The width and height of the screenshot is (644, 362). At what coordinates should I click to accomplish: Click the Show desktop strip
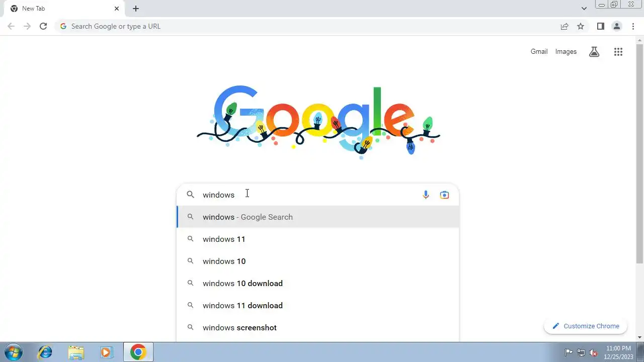tap(640, 352)
